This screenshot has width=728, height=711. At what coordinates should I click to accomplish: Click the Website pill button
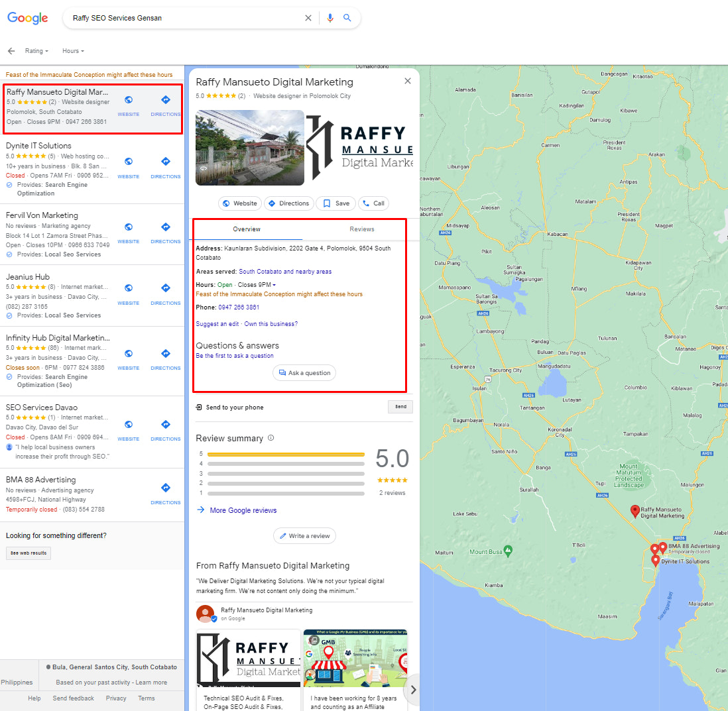[x=240, y=203]
